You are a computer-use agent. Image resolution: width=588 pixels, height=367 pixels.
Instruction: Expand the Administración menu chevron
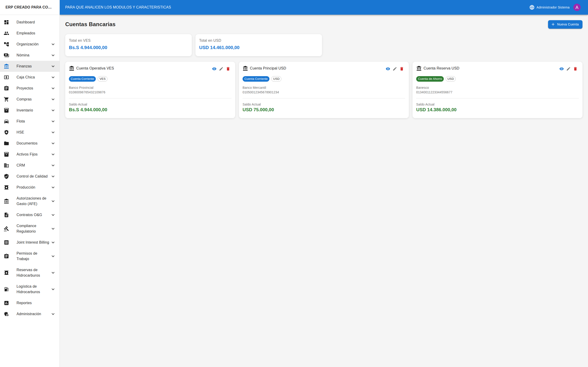pyautogui.click(x=53, y=314)
